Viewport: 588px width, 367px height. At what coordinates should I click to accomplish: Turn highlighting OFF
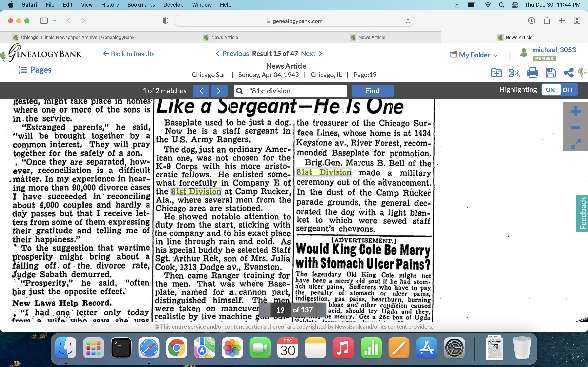click(568, 90)
